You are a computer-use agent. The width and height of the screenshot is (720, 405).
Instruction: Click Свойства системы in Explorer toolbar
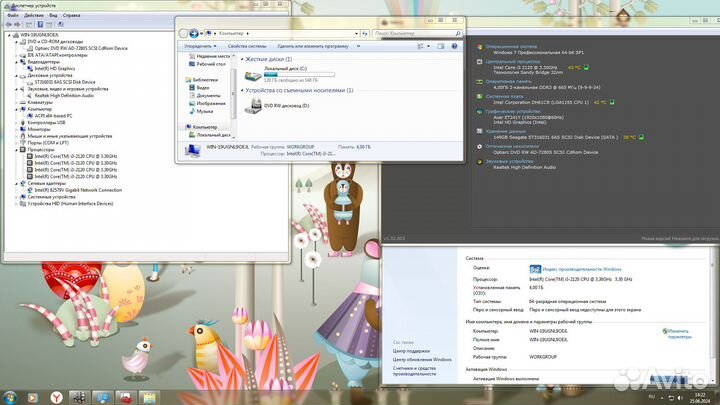(247, 46)
